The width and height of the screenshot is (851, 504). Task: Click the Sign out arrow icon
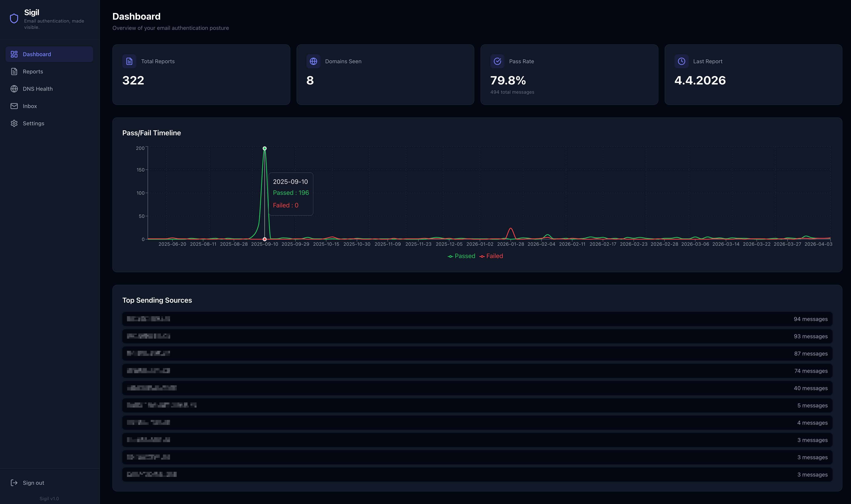click(14, 483)
